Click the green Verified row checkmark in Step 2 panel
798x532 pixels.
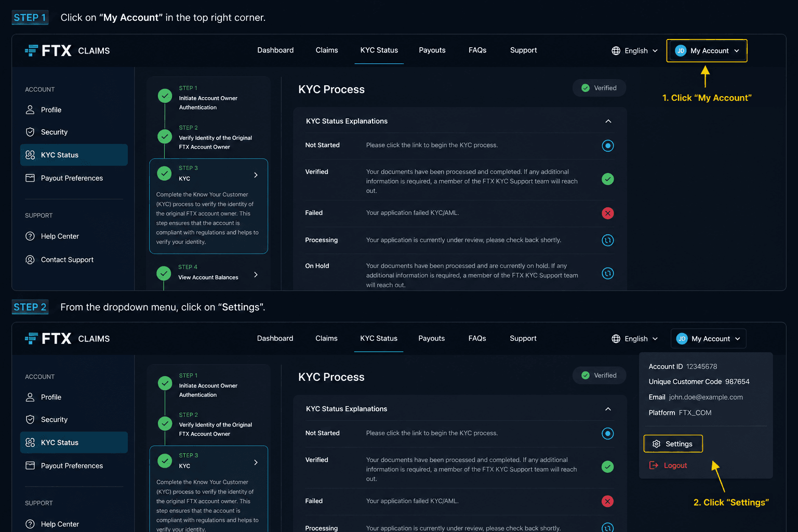607,467
